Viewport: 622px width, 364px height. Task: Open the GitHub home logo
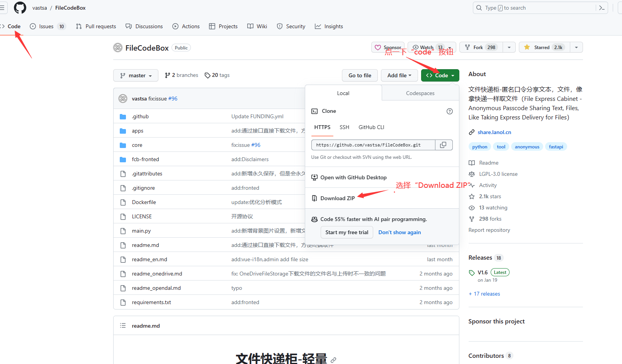point(20,8)
